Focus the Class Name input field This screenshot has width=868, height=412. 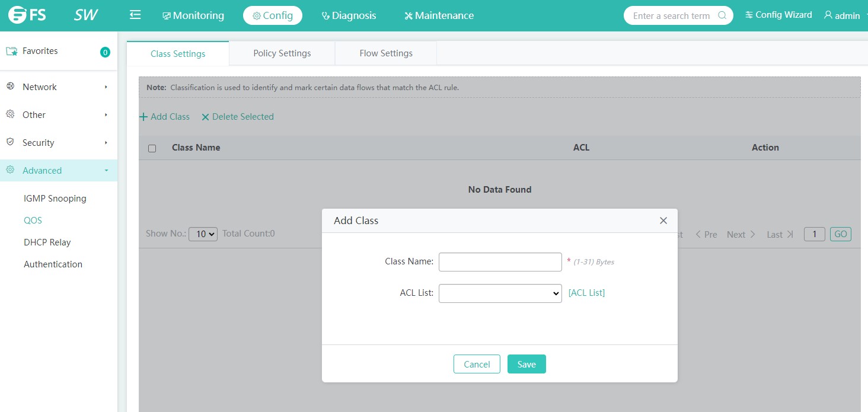(x=500, y=262)
